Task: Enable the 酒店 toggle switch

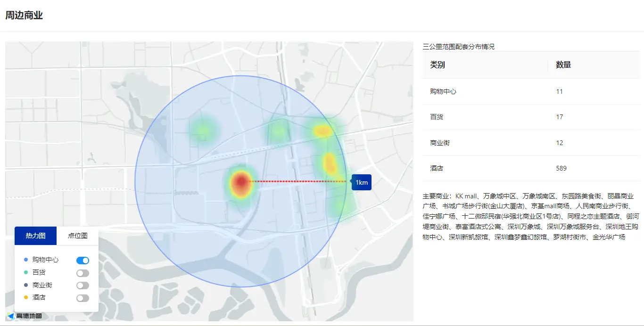Action: tap(83, 298)
